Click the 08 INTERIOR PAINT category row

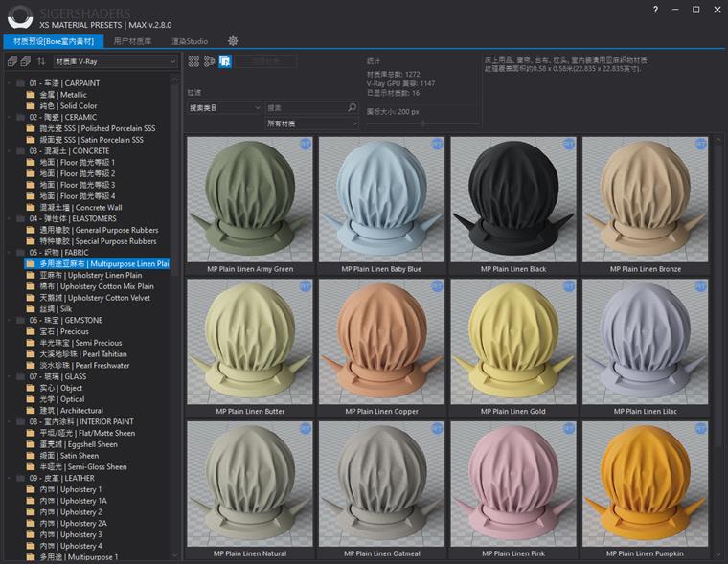pyautogui.click(x=80, y=421)
